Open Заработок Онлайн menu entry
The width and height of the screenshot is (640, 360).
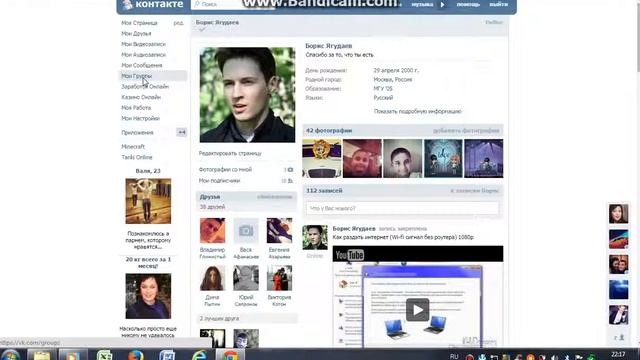(145, 87)
